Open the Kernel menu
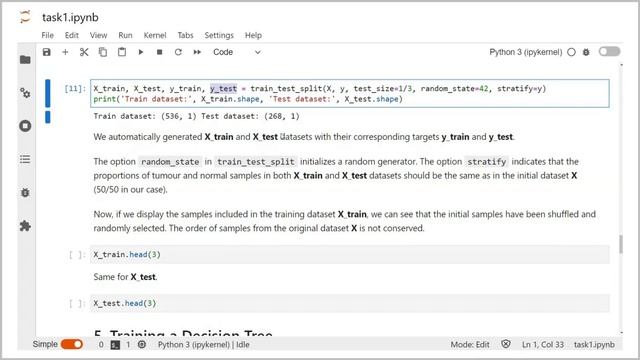The width and height of the screenshot is (640, 360). click(155, 36)
